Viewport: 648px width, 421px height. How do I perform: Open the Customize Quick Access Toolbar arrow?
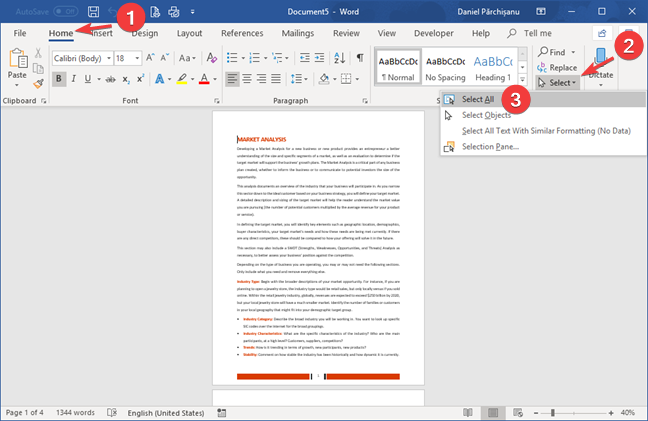193,12
